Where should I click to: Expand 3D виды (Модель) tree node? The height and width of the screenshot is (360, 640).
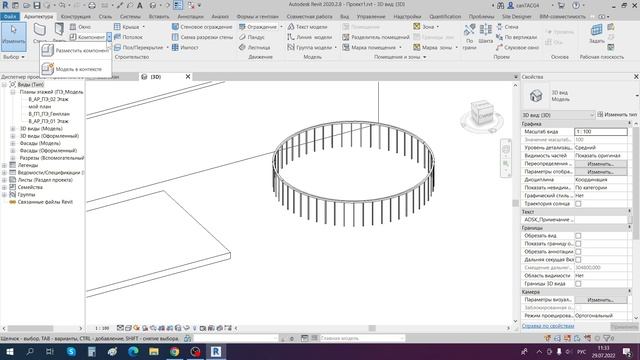point(13,129)
